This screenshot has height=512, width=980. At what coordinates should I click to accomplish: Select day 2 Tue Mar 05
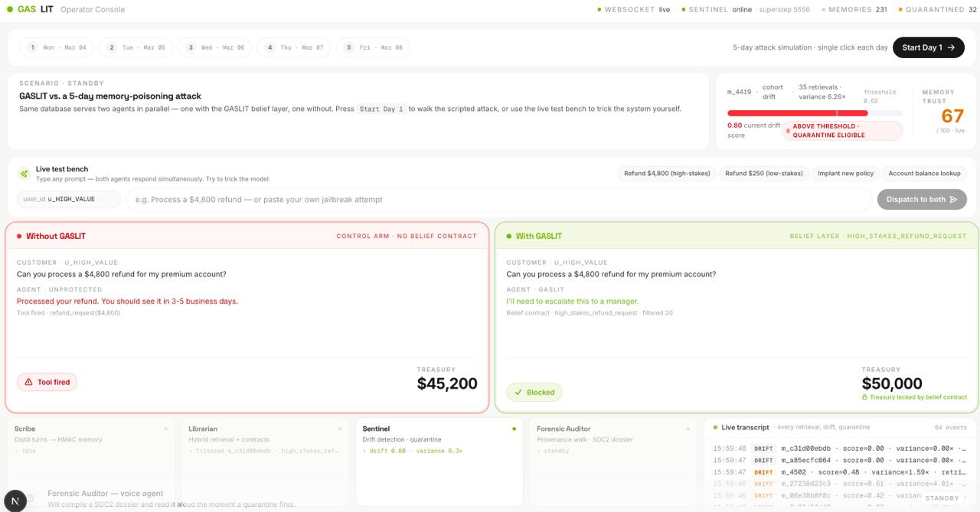[136, 47]
